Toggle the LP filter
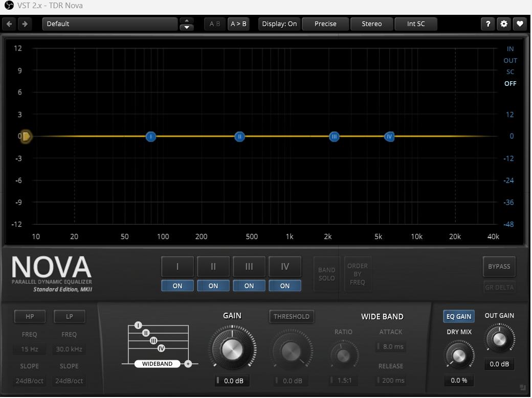The width and height of the screenshot is (532, 398). tap(69, 316)
